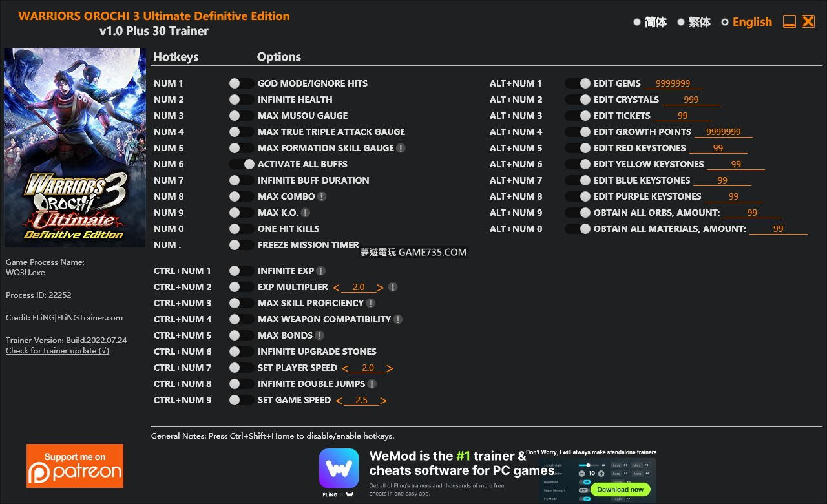
Task: Click Check for trainer update link
Action: (58, 351)
